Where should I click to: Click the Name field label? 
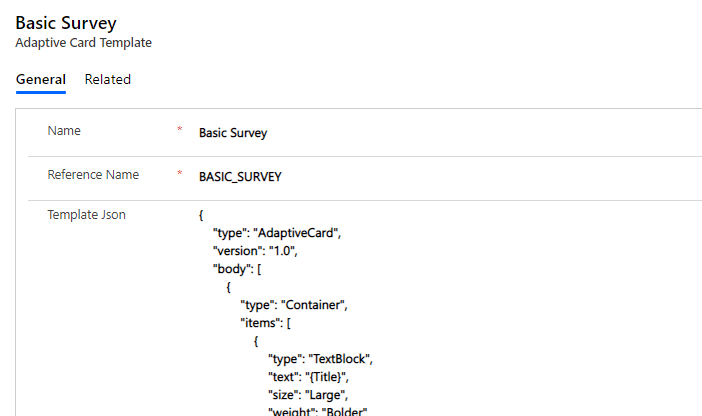click(64, 131)
